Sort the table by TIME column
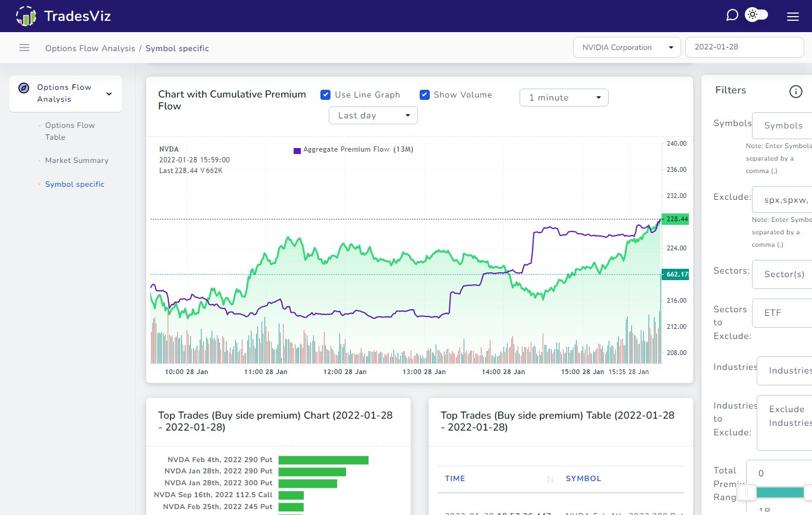The image size is (812, 515). pos(455,479)
